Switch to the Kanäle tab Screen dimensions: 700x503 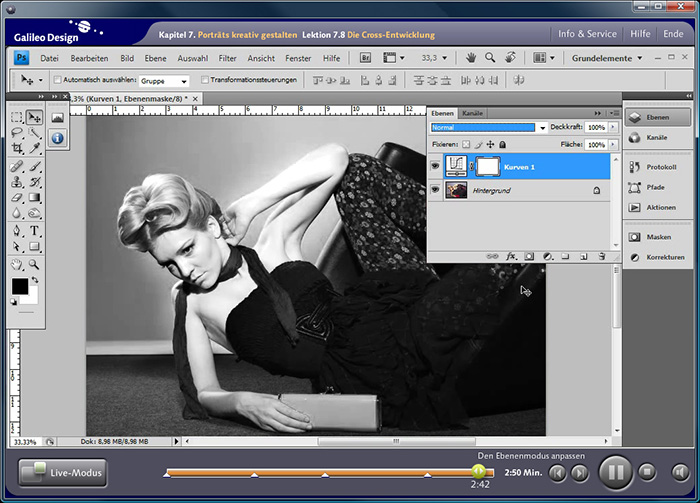[x=471, y=113]
